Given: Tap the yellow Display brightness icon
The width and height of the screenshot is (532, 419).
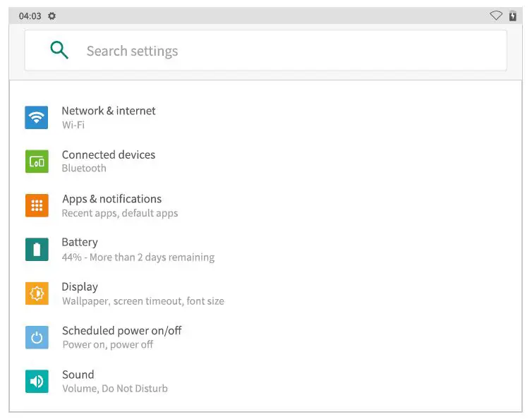Looking at the screenshot, I should pos(37,293).
